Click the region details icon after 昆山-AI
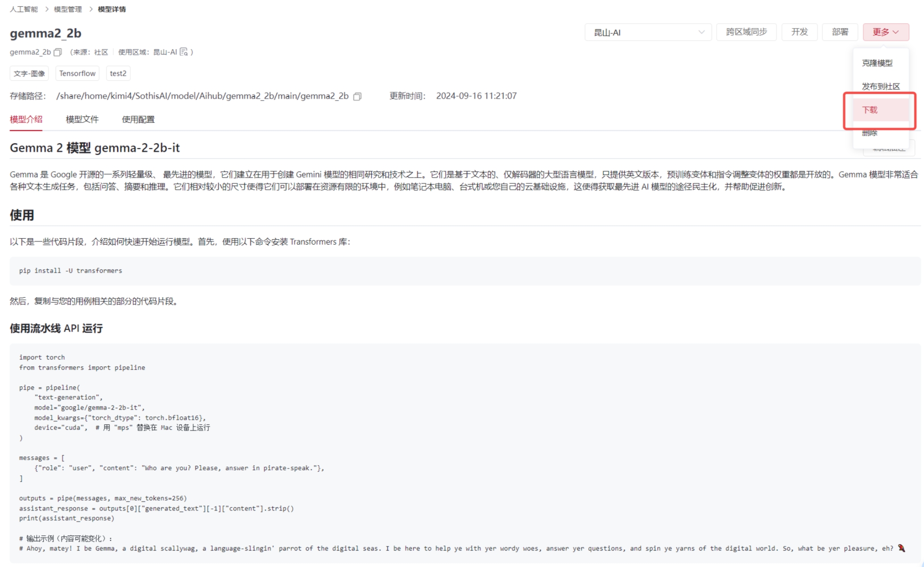This screenshot has height=567, width=924. (184, 52)
